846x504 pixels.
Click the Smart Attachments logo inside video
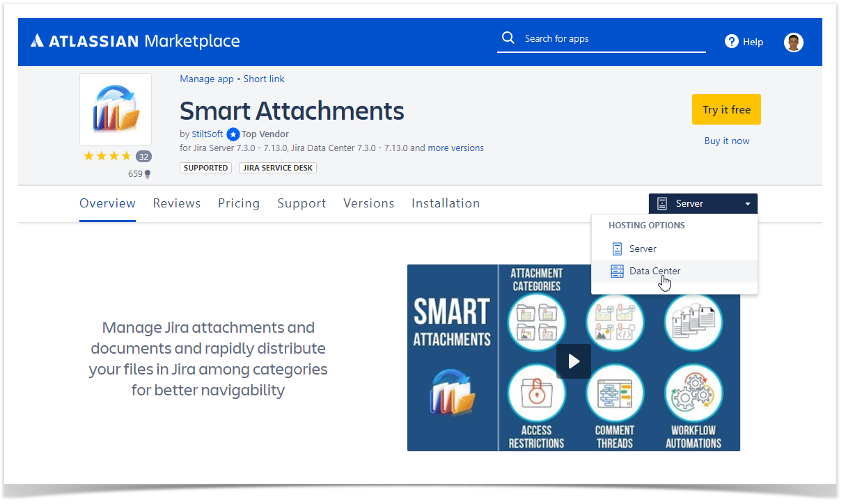click(x=452, y=393)
